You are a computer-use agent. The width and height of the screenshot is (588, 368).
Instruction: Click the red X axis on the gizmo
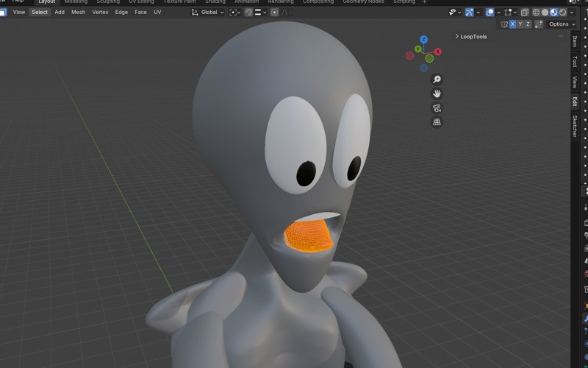438,52
